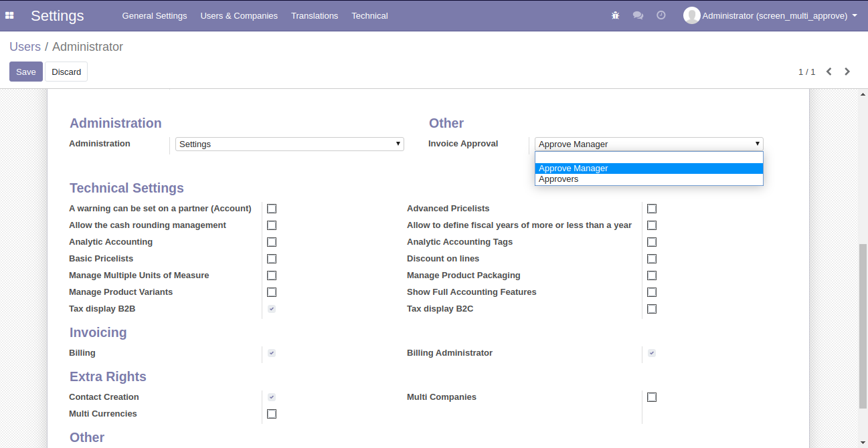Open the Users & Companies menu
Screen dimensions: 868x448
239,15
